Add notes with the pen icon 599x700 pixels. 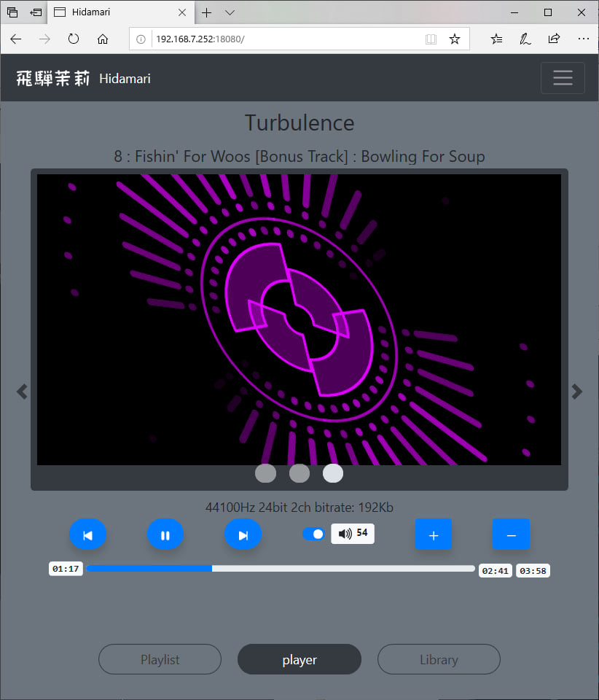point(525,39)
